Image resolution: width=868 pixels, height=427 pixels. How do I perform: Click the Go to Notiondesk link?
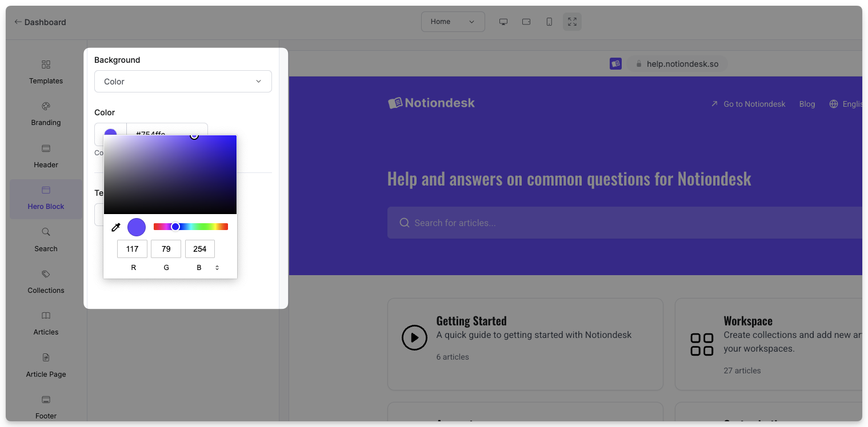tap(749, 104)
